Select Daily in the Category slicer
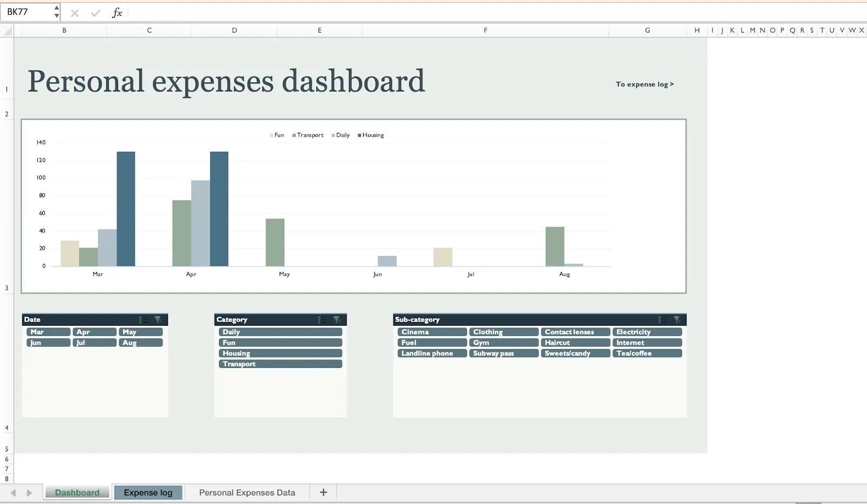This screenshot has width=867, height=504. point(281,332)
